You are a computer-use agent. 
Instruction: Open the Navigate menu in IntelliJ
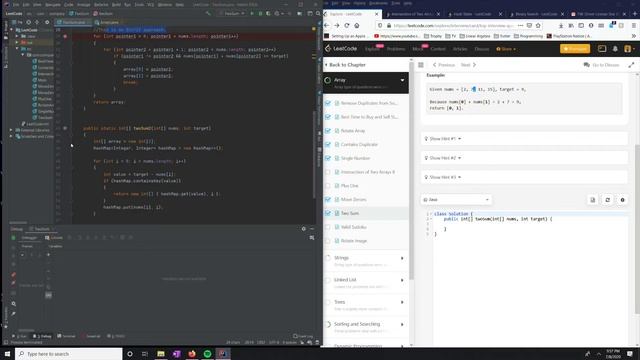coord(53,5)
